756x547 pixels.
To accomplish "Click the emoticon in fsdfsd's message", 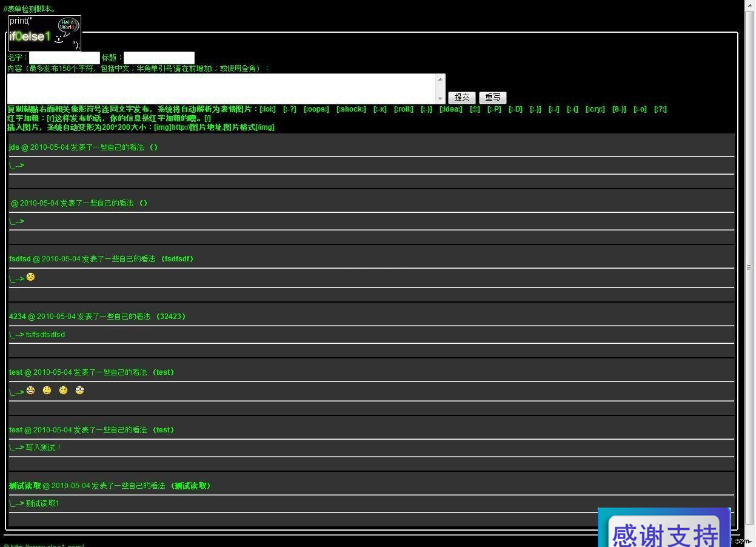I will click(x=30, y=277).
